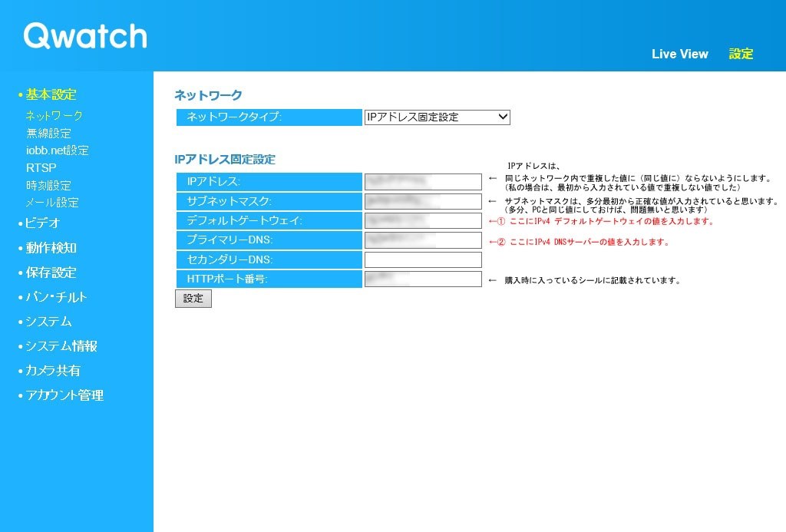
Task: Open the 時刻設定 page
Action: point(49,185)
